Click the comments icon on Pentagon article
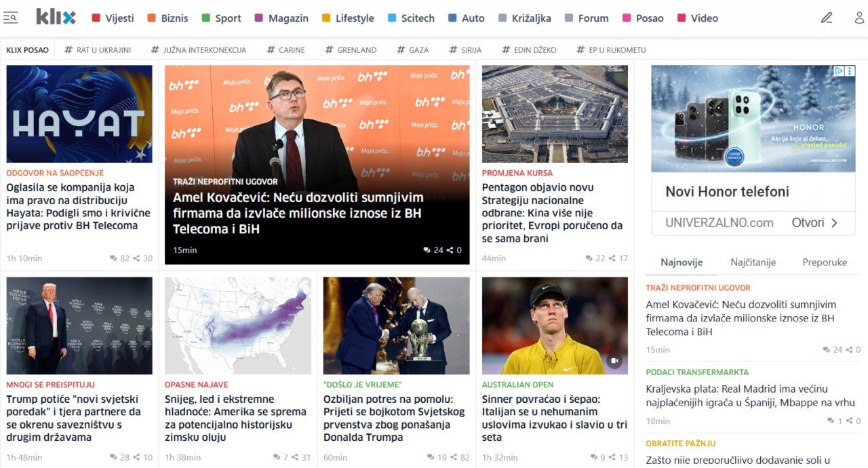This screenshot has height=468, width=868. (x=589, y=258)
